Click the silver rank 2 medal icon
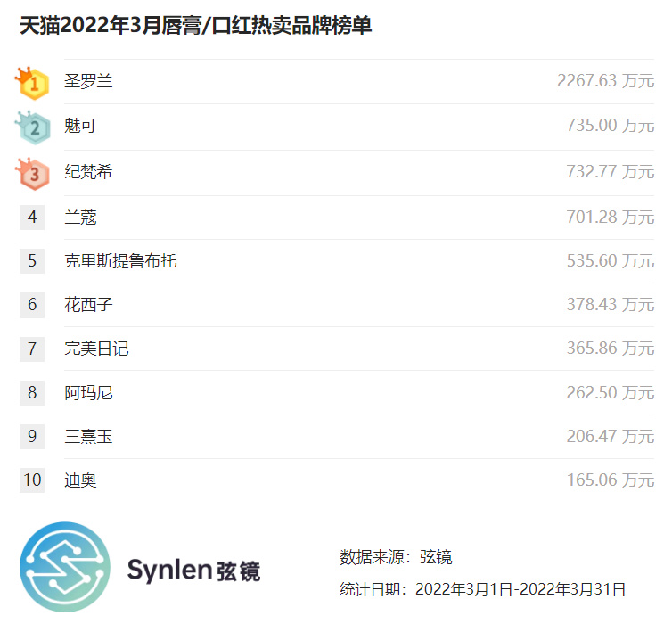The image size is (672, 624). 33,127
